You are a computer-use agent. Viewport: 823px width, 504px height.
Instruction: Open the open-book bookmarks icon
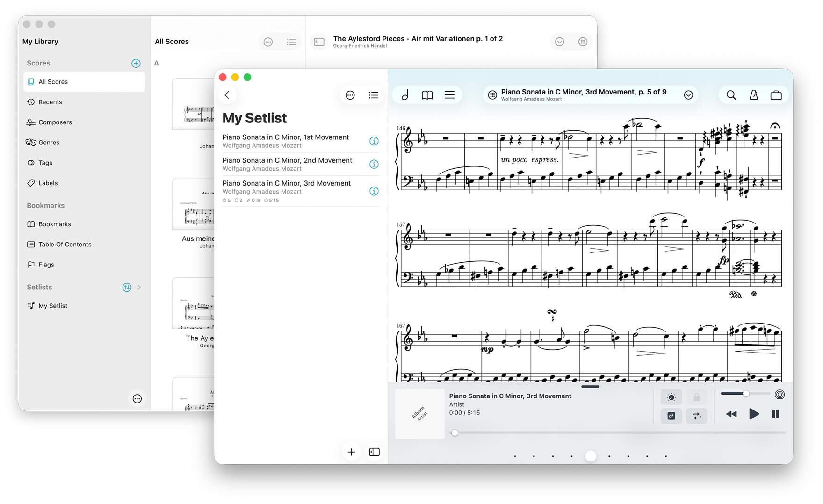pos(427,95)
